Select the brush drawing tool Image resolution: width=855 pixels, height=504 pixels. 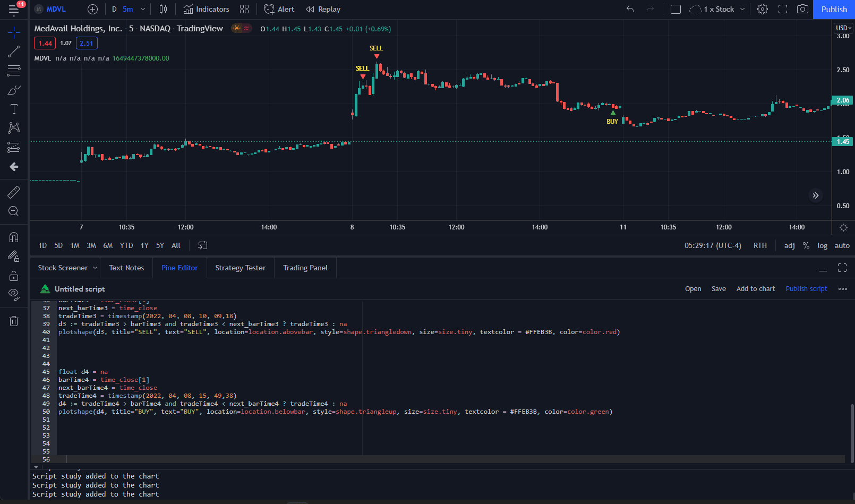(x=14, y=90)
